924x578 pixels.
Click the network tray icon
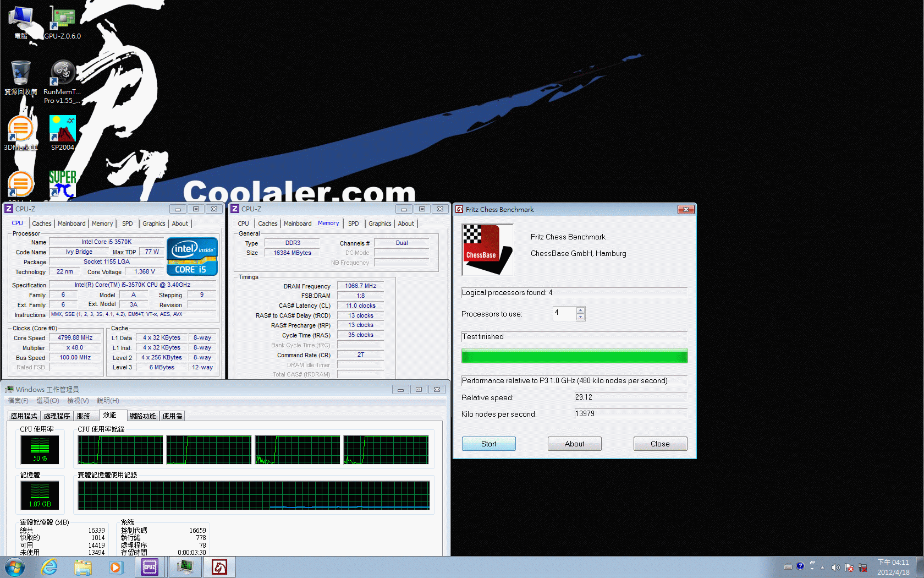click(x=862, y=568)
